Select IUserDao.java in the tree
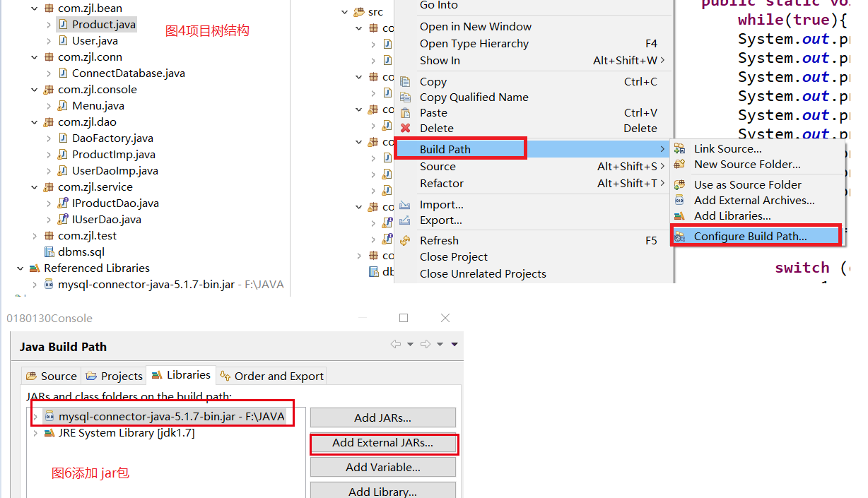This screenshot has width=868, height=498. pos(106,220)
